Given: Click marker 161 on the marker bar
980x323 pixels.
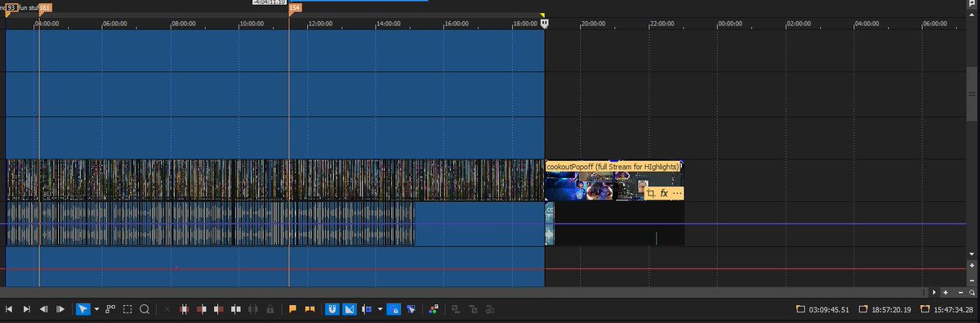Looking at the screenshot, I should tap(45, 7).
